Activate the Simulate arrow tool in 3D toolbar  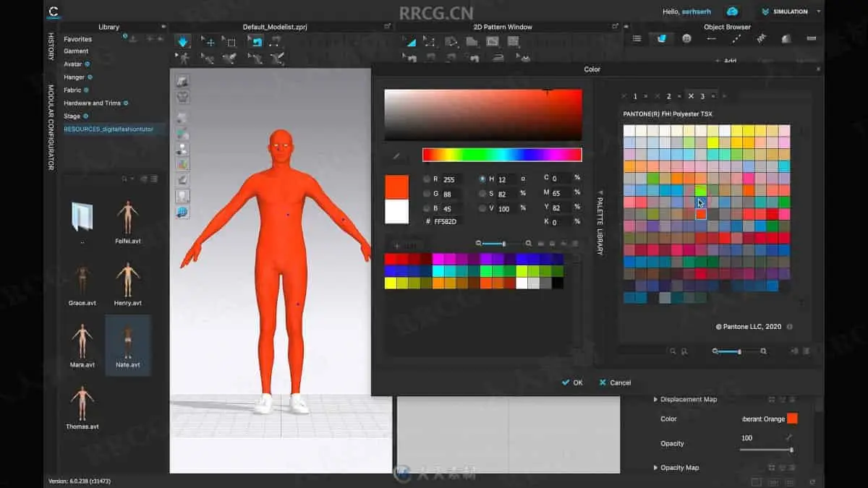(183, 42)
